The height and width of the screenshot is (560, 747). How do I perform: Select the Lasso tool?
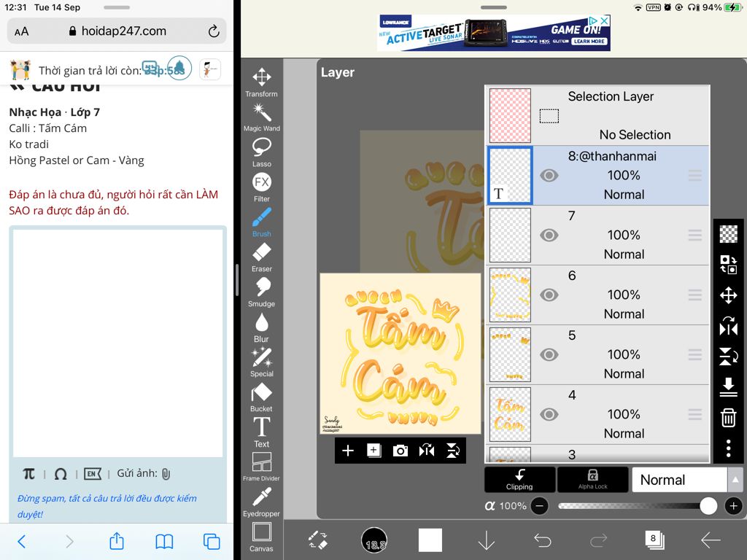262,152
